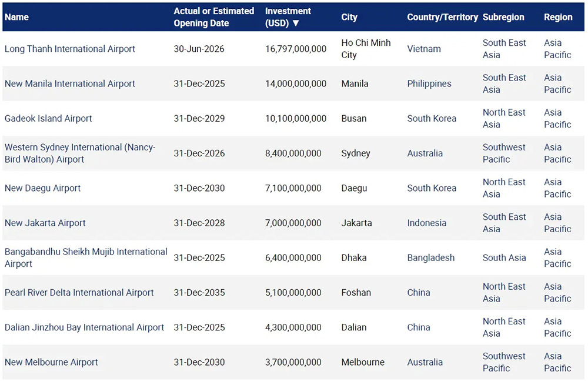
Task: Click the Region column header
Action: pyautogui.click(x=559, y=17)
